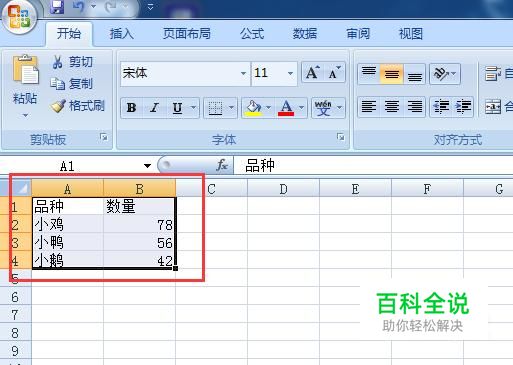Click the fx insert function icon

[x=222, y=165]
